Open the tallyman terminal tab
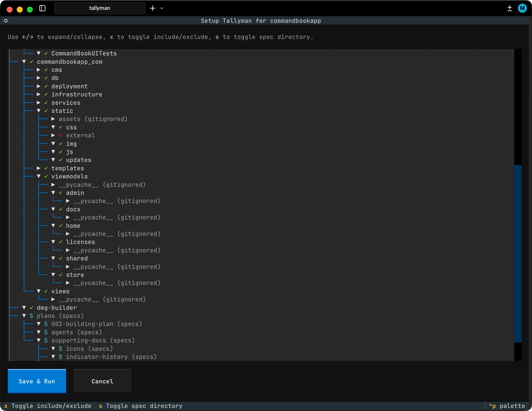 coord(100,8)
